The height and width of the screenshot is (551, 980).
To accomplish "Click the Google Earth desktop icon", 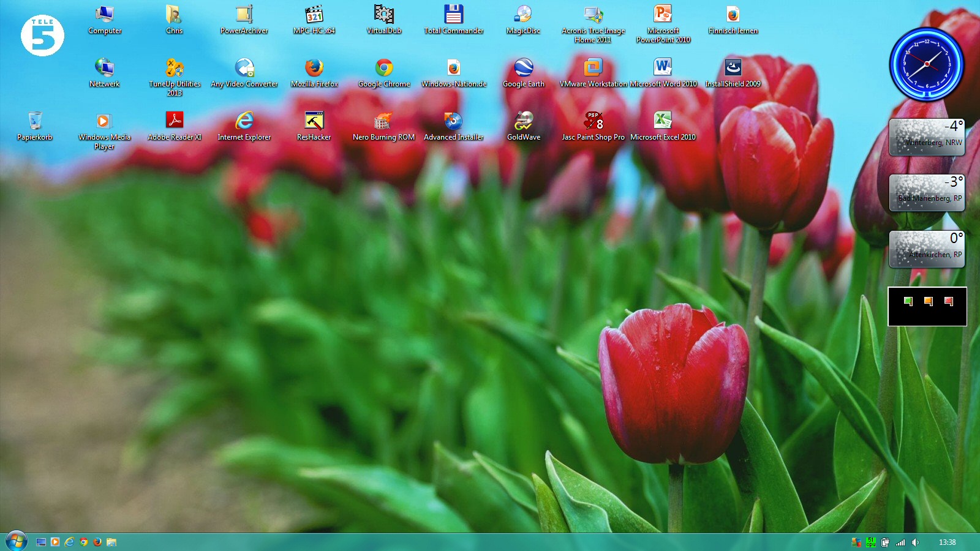I will click(524, 68).
